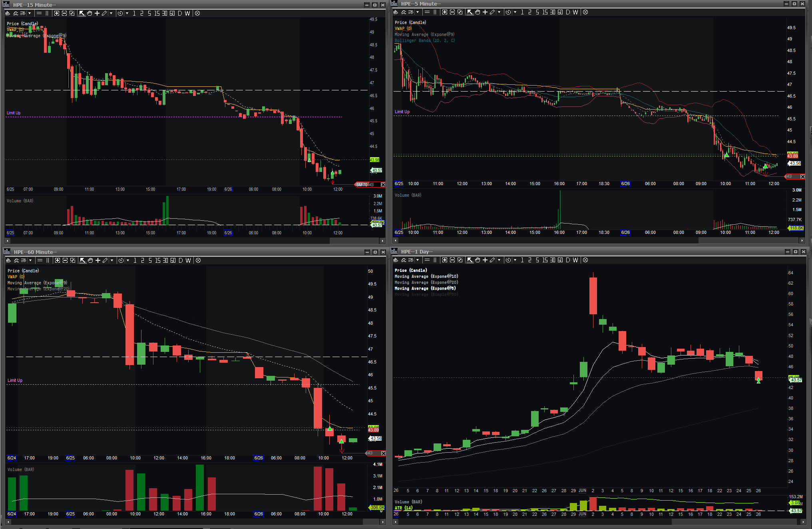Select pan hand tool in 15 Minute chart
Screen dimensions: 812x529
tap(90, 13)
